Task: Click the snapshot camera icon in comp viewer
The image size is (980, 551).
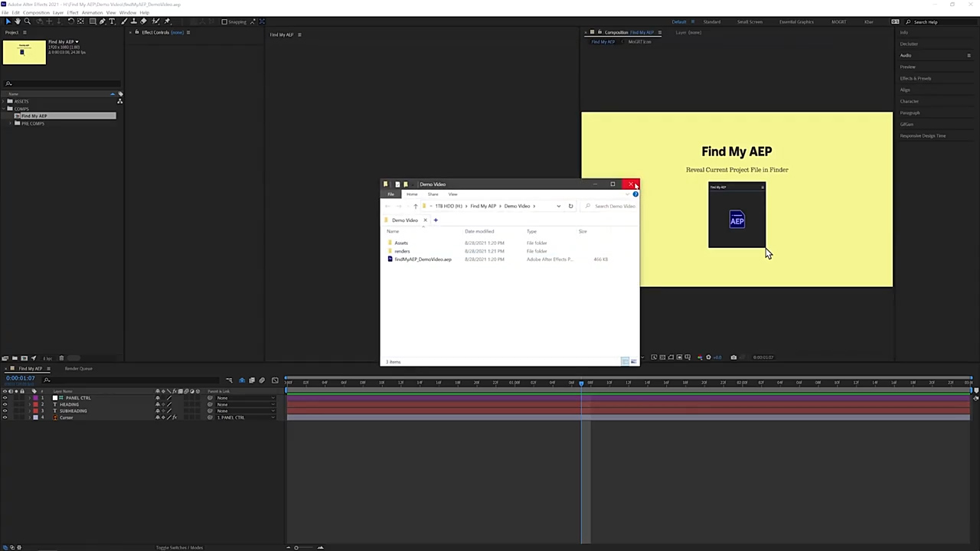Action: (733, 357)
